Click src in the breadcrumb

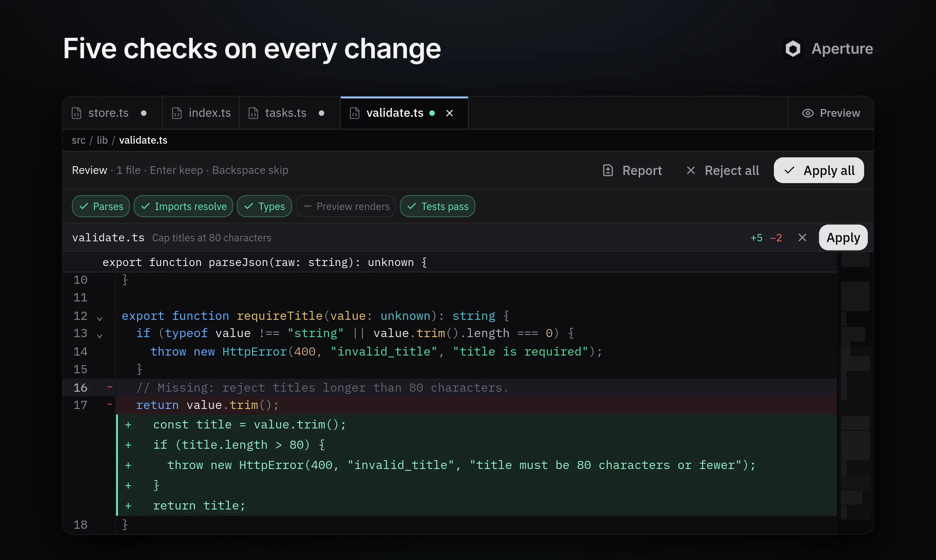click(x=78, y=140)
